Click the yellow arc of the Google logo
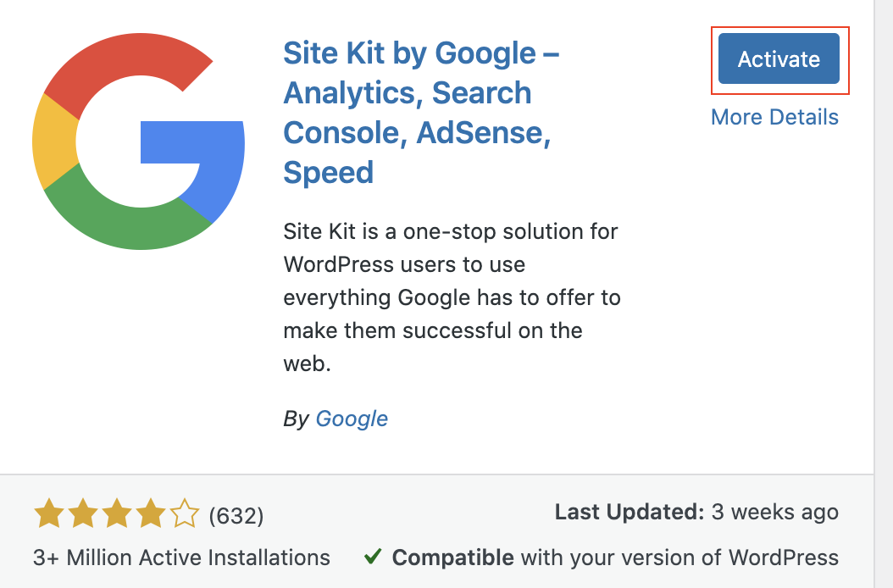This screenshot has height=588, width=893. [53, 141]
